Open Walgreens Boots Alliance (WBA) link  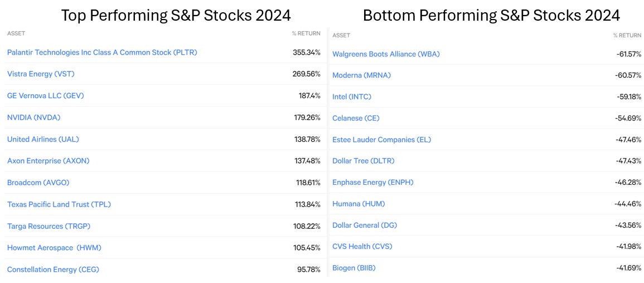tap(386, 54)
